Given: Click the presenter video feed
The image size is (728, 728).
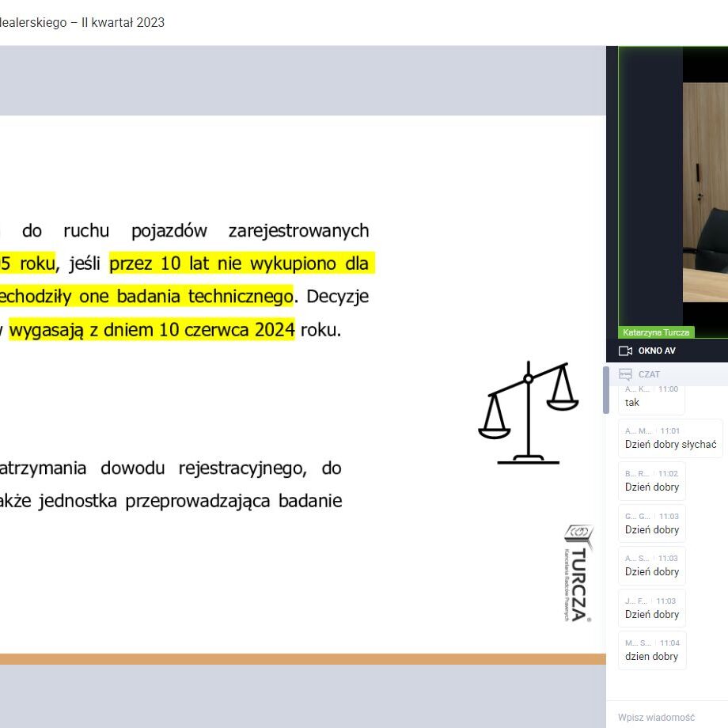Looking at the screenshot, I should (704, 190).
